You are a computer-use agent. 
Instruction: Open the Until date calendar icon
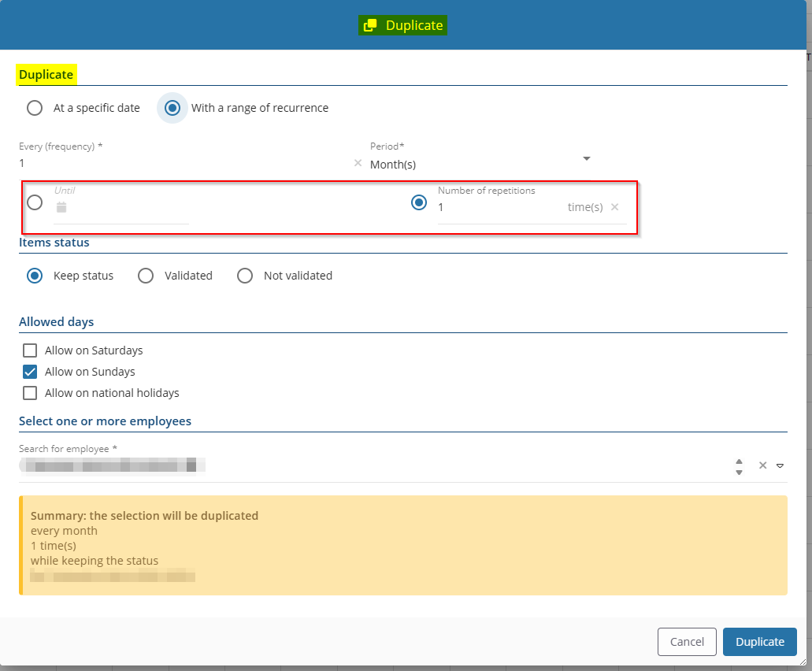coord(61,207)
